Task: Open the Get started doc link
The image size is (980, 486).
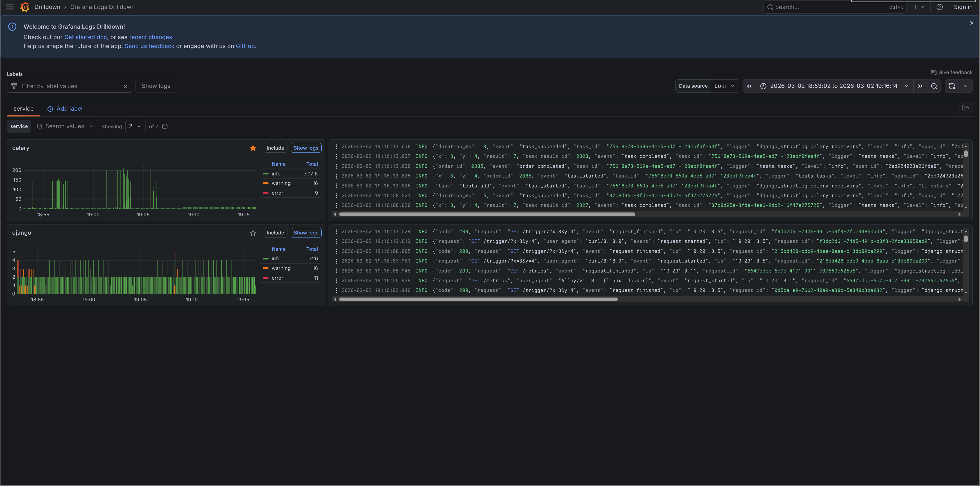Action: coord(85,37)
